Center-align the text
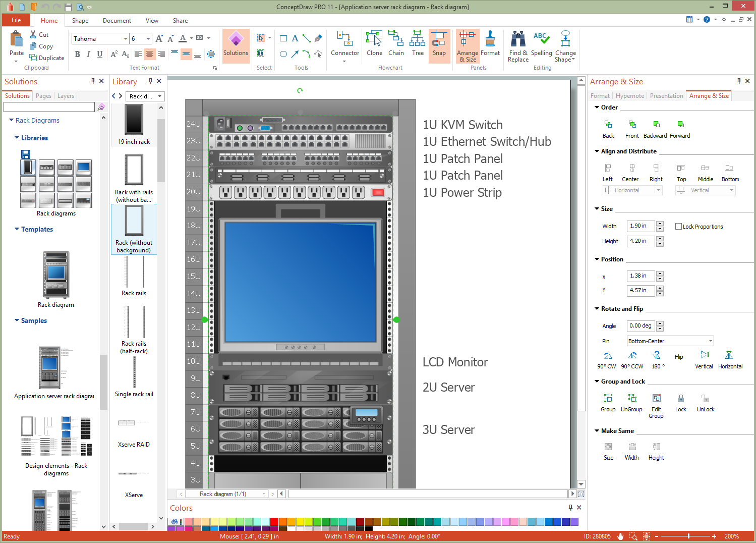Screen dimensions: 756x543 pos(150,54)
